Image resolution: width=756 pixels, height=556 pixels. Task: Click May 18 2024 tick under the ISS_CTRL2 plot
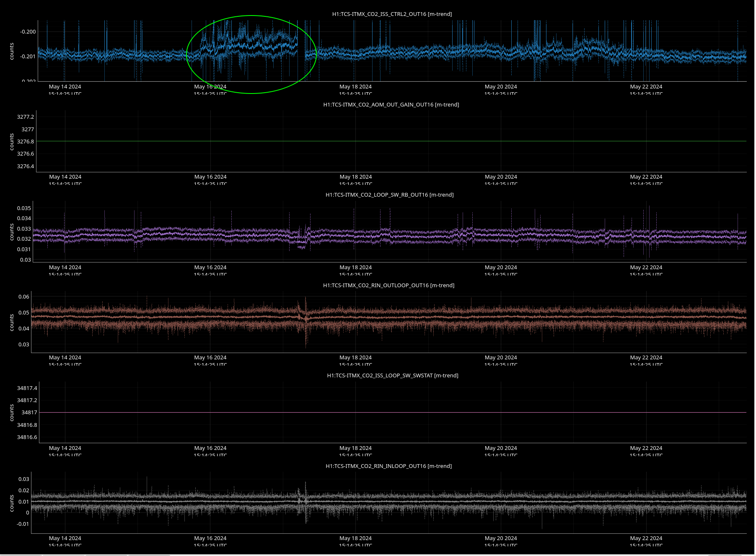point(355,87)
